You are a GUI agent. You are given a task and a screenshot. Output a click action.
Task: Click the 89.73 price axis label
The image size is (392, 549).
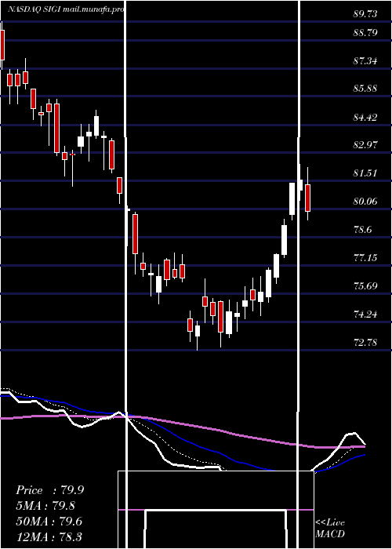(x=365, y=14)
